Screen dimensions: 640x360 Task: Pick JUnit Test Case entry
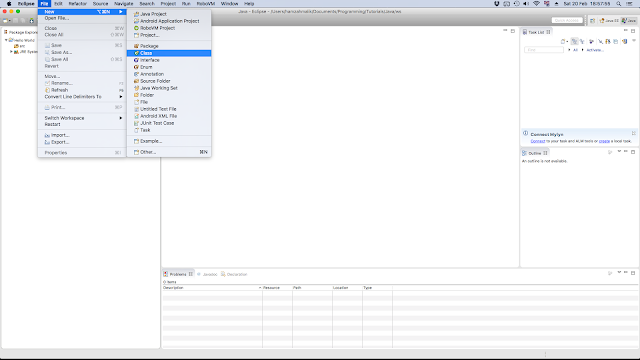(169, 123)
